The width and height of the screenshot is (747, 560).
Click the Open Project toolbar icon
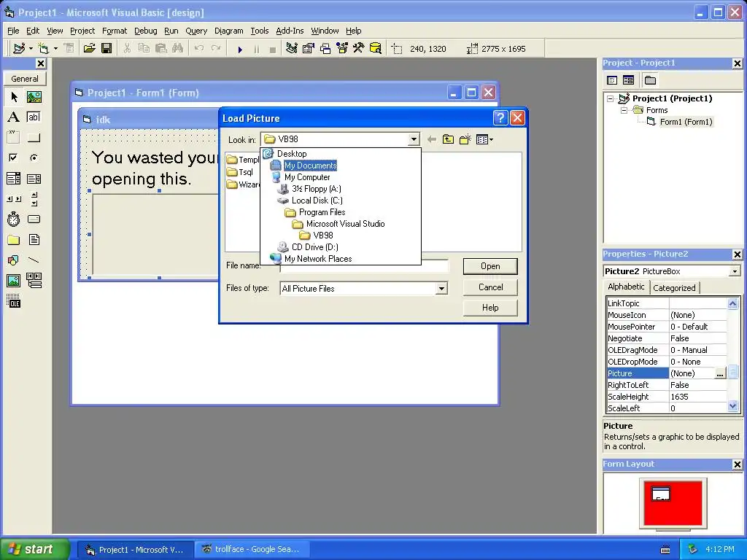pos(89,49)
